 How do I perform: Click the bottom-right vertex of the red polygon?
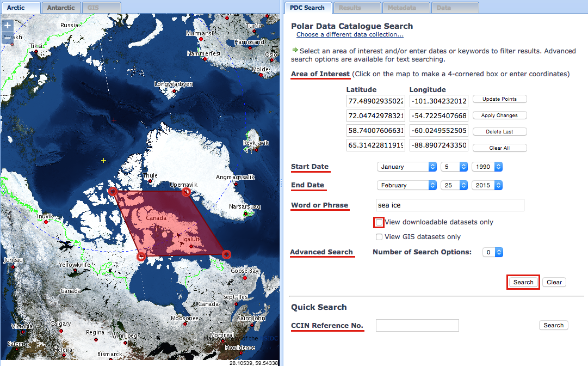point(227,254)
